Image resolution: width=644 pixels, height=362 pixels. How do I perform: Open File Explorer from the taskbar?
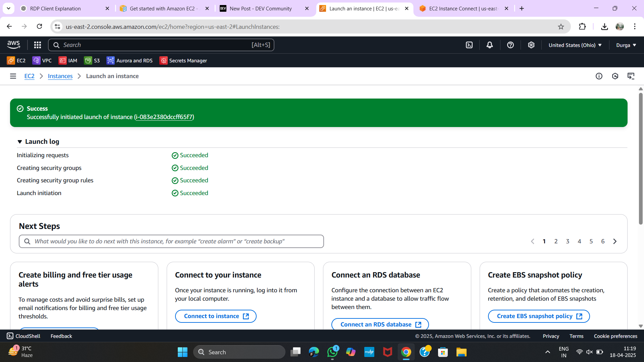461,352
